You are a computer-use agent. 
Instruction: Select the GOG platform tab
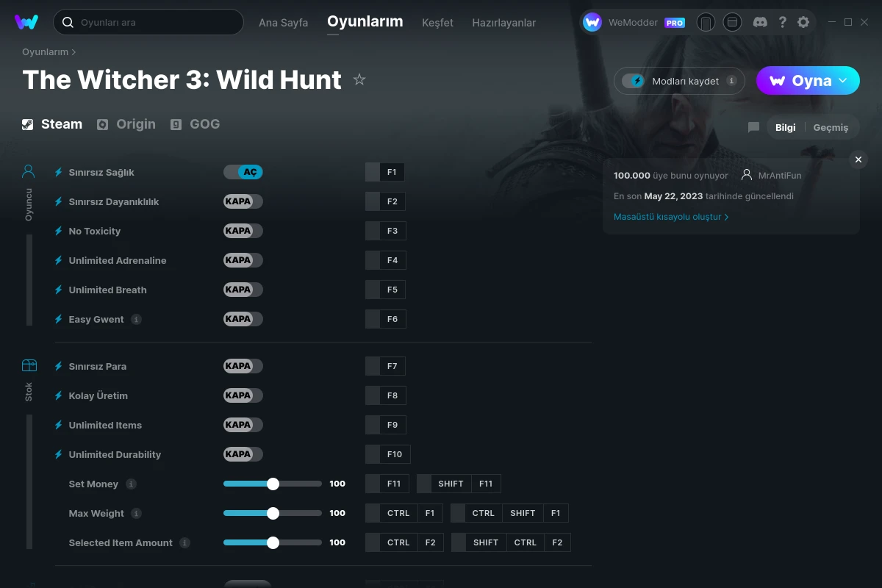click(196, 123)
